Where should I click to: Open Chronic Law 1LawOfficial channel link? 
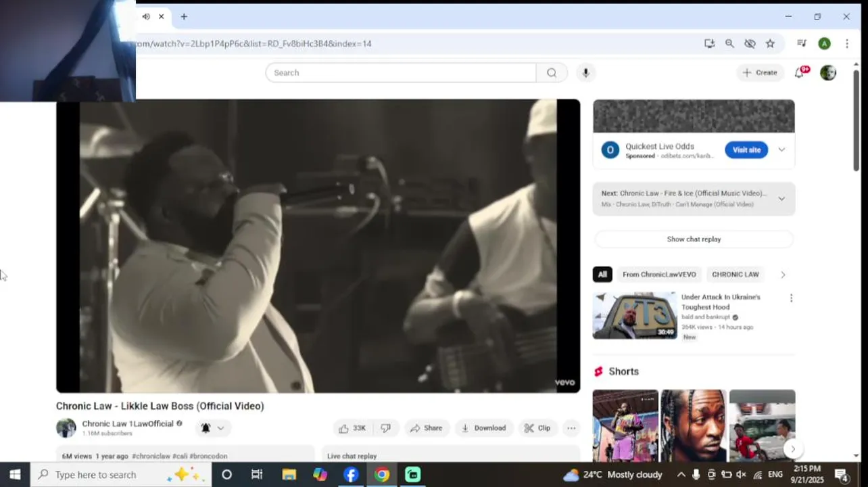click(x=128, y=423)
